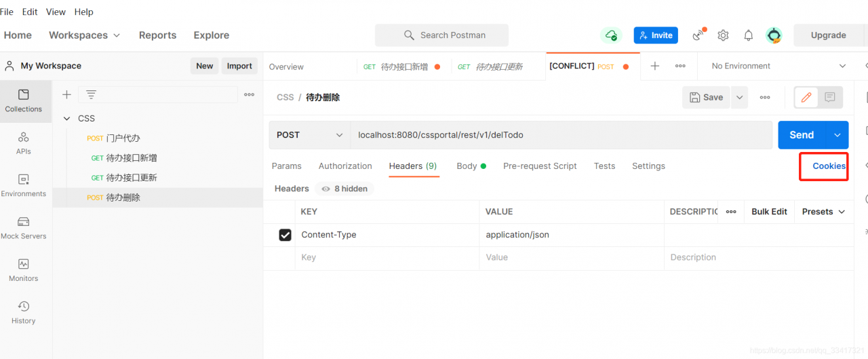Screen dimensions: 868x359
Task: Click the Cookies link
Action: coord(829,166)
